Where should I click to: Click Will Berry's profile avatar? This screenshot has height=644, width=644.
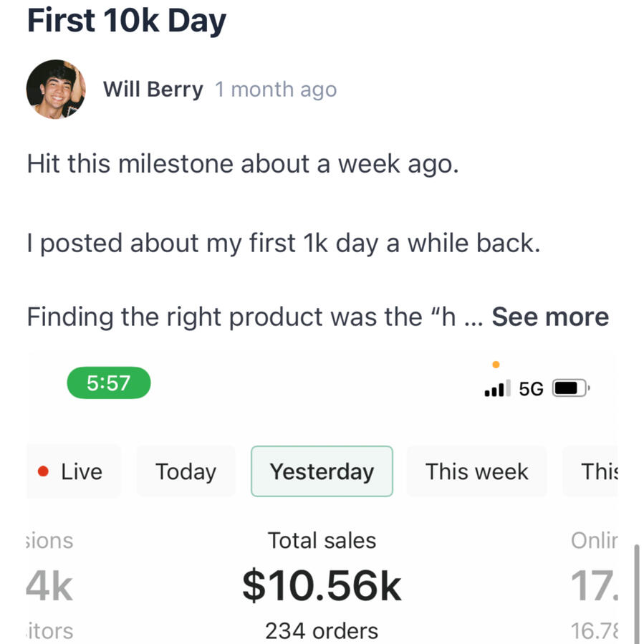tap(56, 89)
